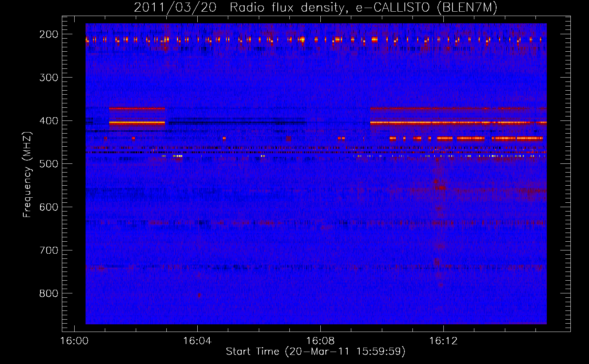Viewport: 589px width, 364px height.
Task: Click the red 370 MHz band near 16:02
Action: (x=137, y=108)
